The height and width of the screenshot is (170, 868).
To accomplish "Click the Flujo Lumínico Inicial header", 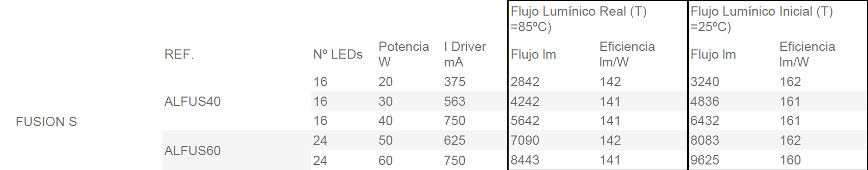I will pyautogui.click(x=762, y=19).
